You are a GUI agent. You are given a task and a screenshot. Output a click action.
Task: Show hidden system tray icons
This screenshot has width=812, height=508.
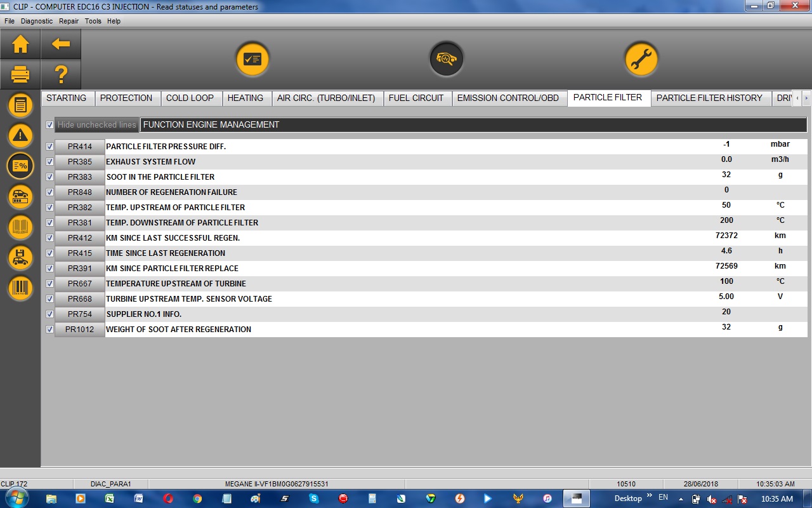(681, 498)
